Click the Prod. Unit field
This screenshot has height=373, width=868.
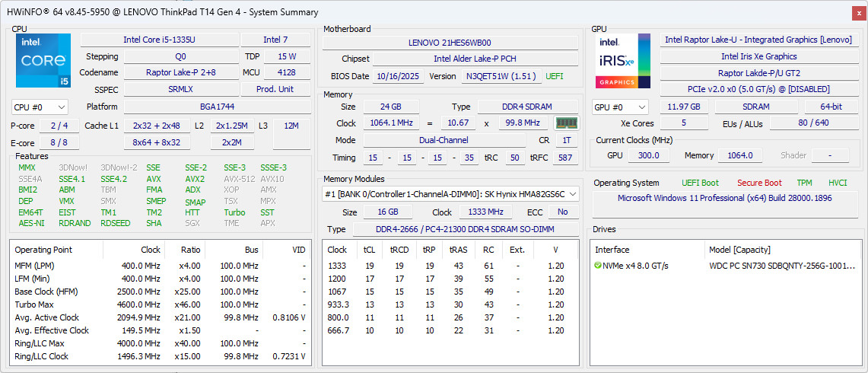[x=275, y=89]
